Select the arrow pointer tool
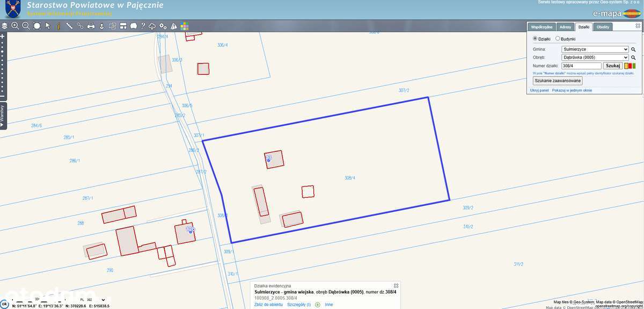Screen dimensions: 644x309 point(48,26)
